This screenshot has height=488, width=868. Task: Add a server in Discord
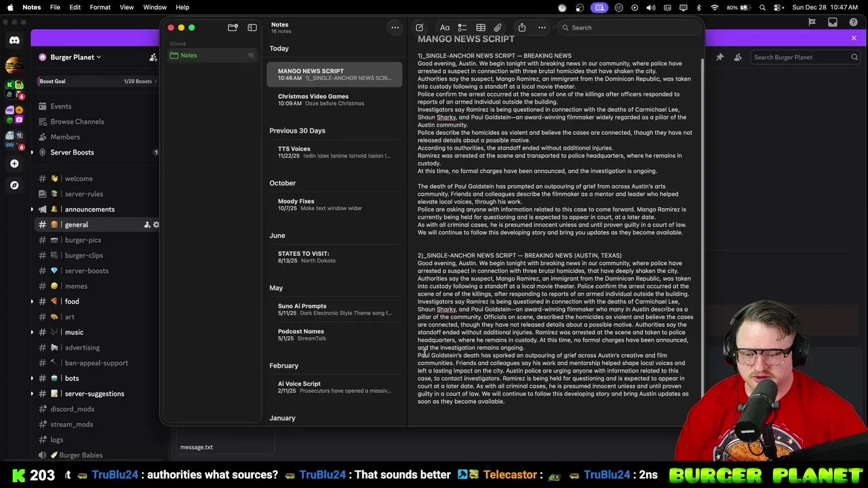(14, 163)
